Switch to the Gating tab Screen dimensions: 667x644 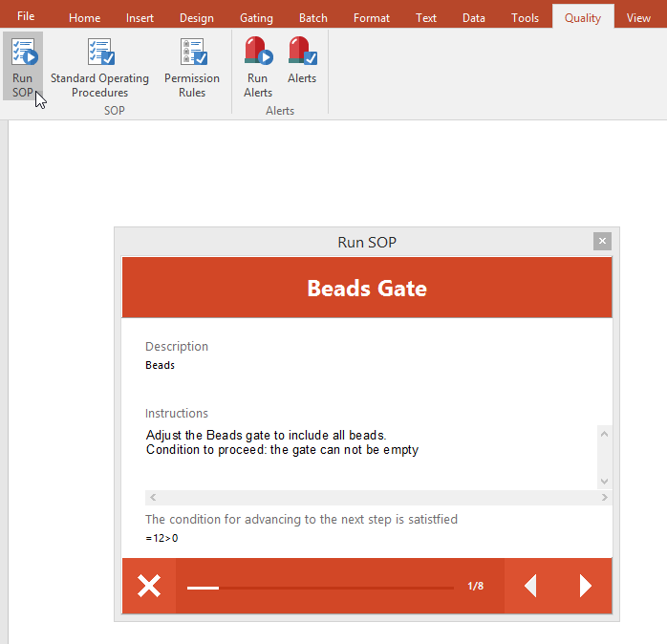[256, 17]
